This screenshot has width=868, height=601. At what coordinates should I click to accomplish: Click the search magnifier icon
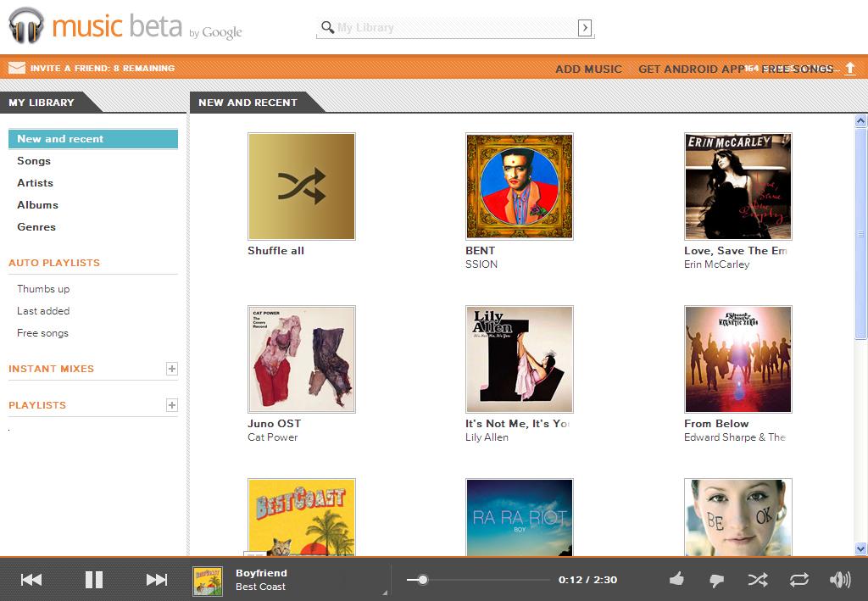[x=328, y=27]
